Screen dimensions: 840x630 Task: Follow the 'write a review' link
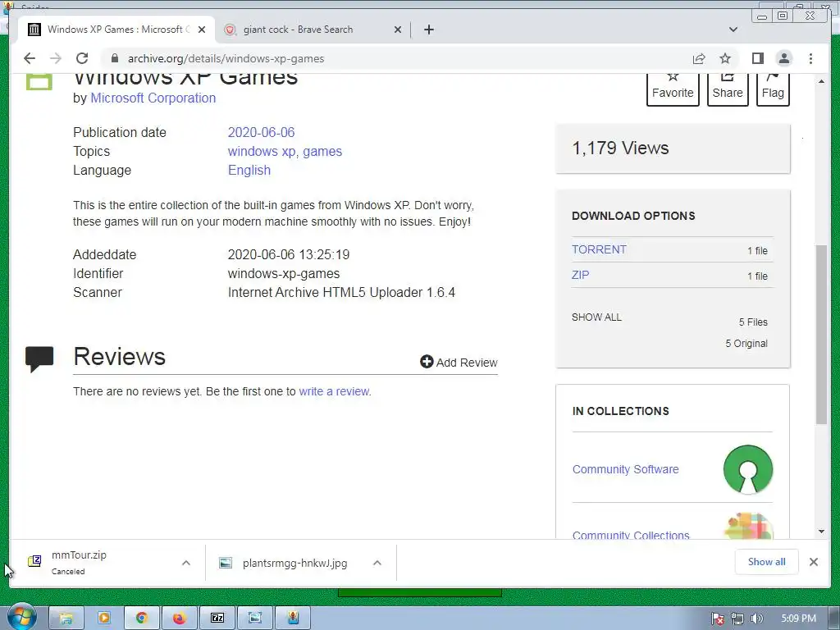(x=335, y=391)
